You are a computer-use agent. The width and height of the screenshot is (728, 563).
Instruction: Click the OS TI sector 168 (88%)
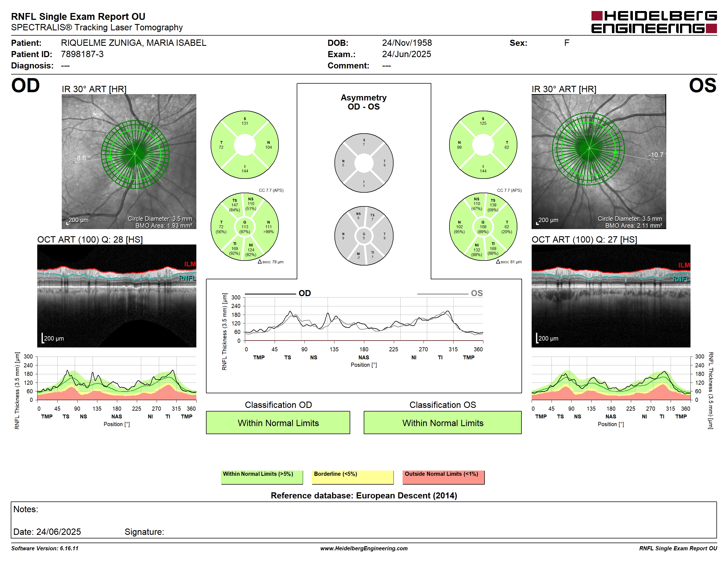pyautogui.click(x=493, y=248)
